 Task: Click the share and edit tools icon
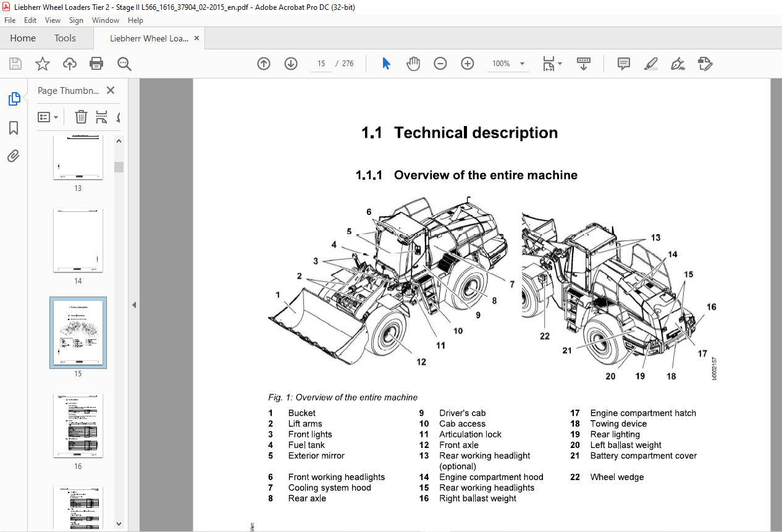[705, 64]
